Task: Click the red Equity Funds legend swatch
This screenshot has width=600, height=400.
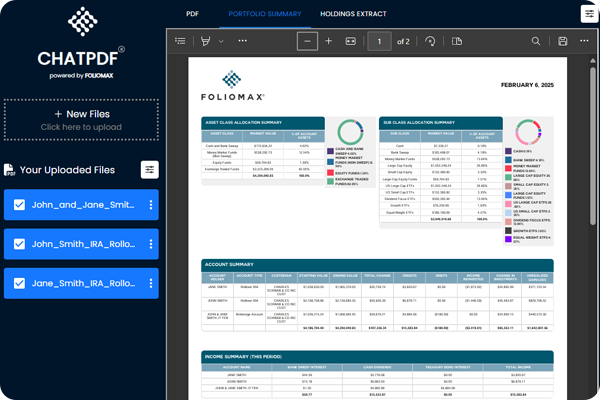Action: point(330,173)
